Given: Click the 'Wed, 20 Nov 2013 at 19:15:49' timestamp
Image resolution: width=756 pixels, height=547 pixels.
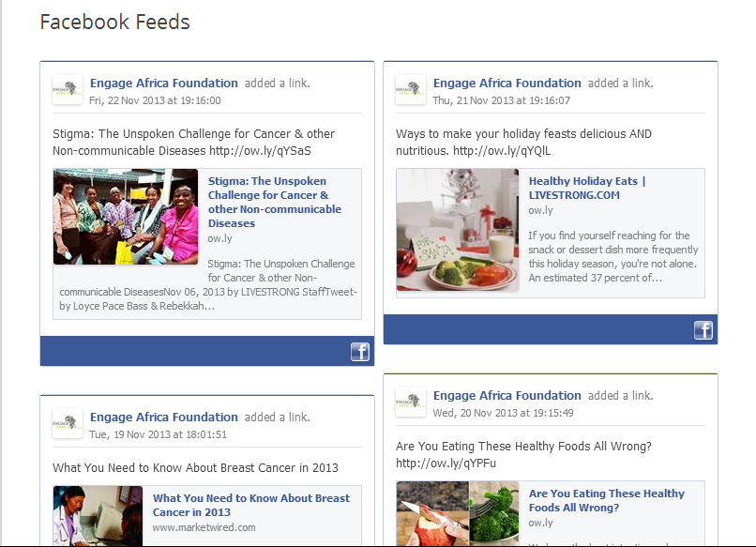Looking at the screenshot, I should pyautogui.click(x=503, y=413).
